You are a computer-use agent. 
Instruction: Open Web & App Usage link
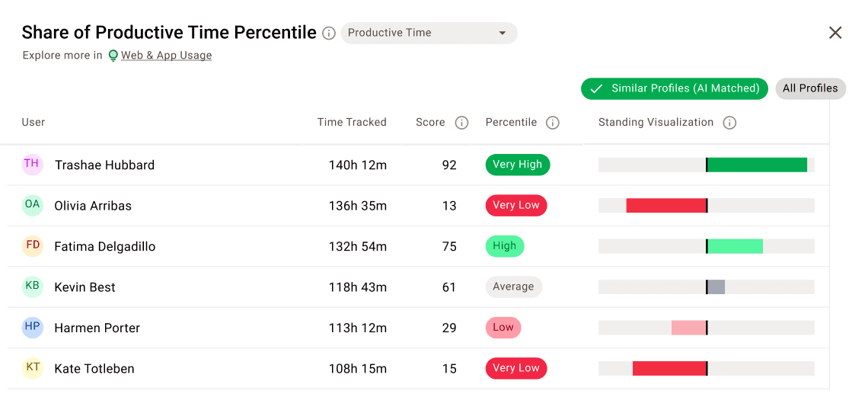point(166,56)
